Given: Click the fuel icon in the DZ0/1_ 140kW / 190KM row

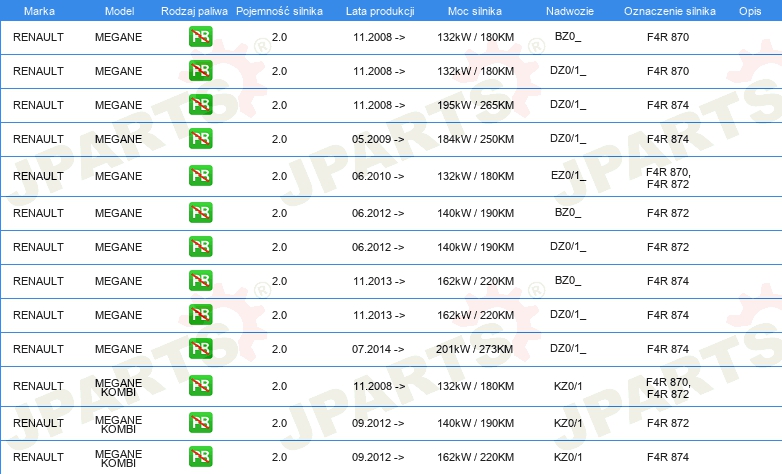Looking at the screenshot, I should point(200,246).
